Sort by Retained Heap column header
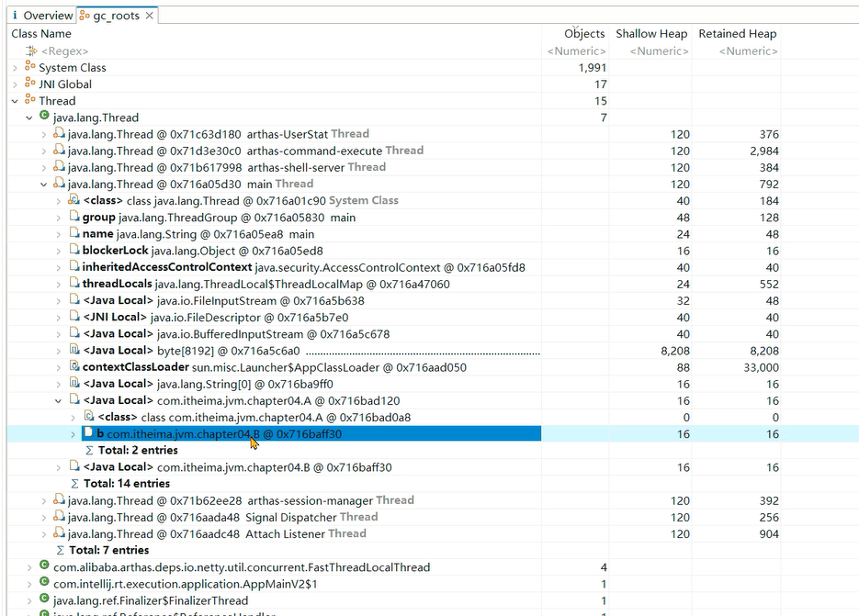Viewport: 859px width, 616px height. click(737, 34)
